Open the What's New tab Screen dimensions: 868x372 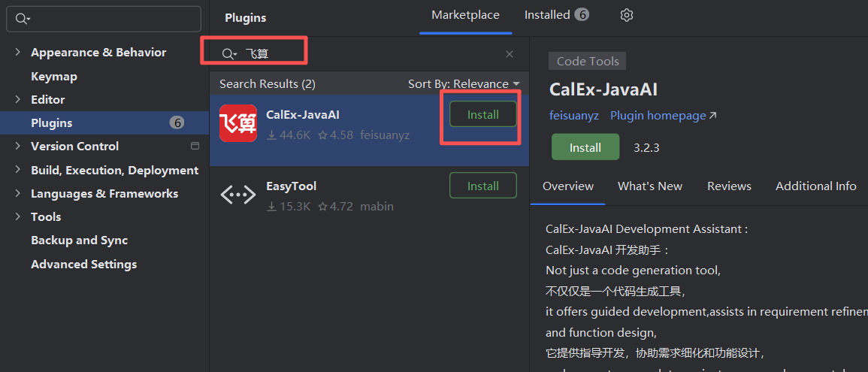(650, 186)
